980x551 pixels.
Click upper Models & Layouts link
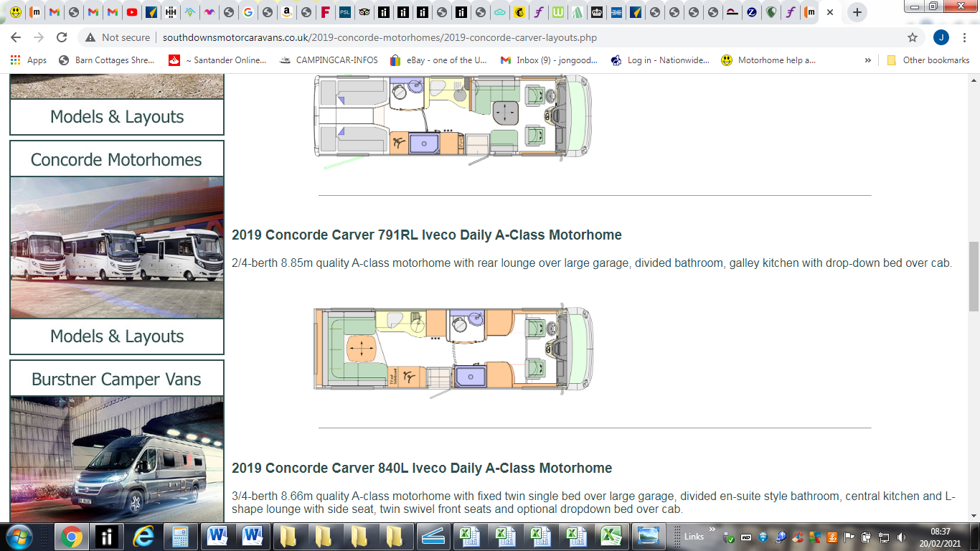point(117,117)
